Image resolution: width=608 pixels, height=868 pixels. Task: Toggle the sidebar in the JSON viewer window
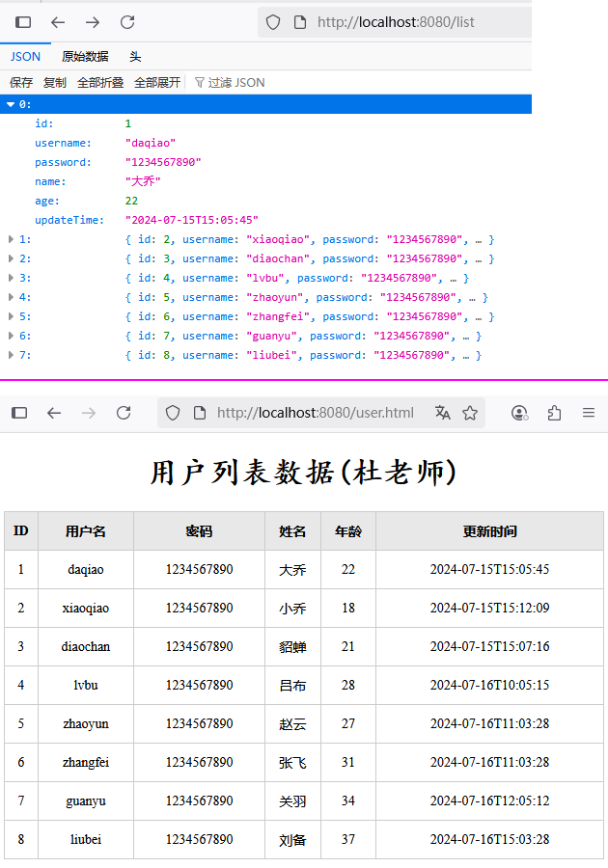[x=23, y=22]
